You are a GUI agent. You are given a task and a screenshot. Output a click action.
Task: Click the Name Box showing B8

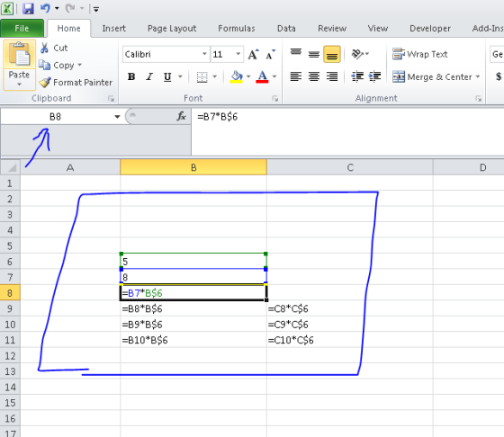pos(56,117)
